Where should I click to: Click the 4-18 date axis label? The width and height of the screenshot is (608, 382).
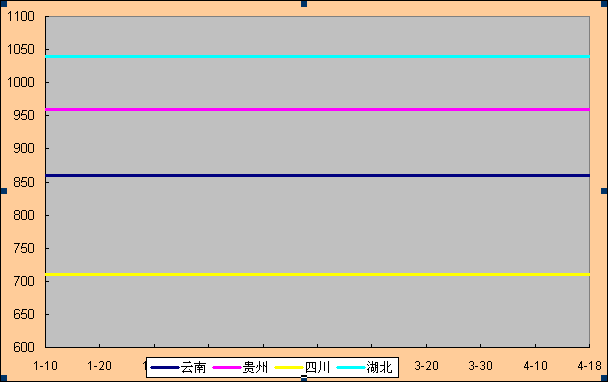pyautogui.click(x=589, y=366)
